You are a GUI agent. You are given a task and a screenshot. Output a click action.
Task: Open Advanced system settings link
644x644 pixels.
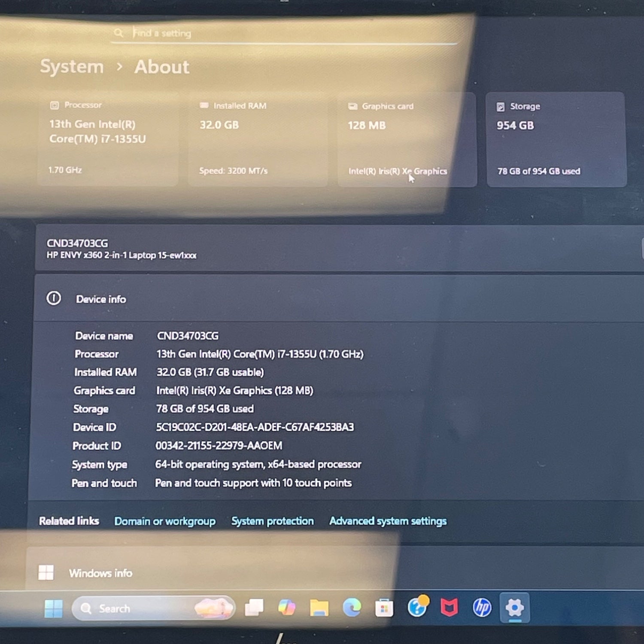(x=388, y=521)
